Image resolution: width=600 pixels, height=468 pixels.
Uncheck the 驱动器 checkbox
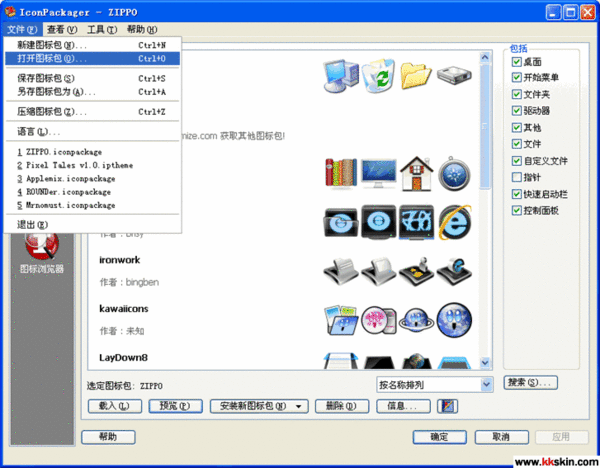click(517, 111)
